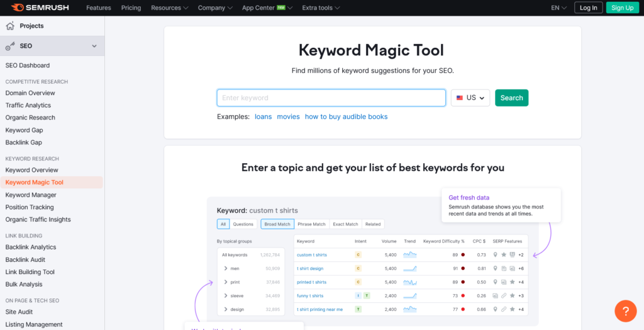Click the SEO key icon in sidebar
Viewport: 644px width, 330px height.
10,46
